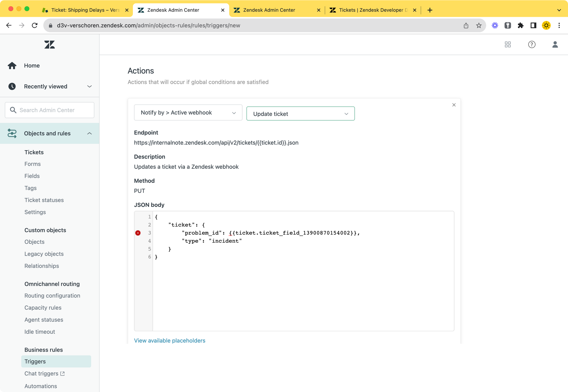Open the Update ticket webhook dropdown

point(300,114)
